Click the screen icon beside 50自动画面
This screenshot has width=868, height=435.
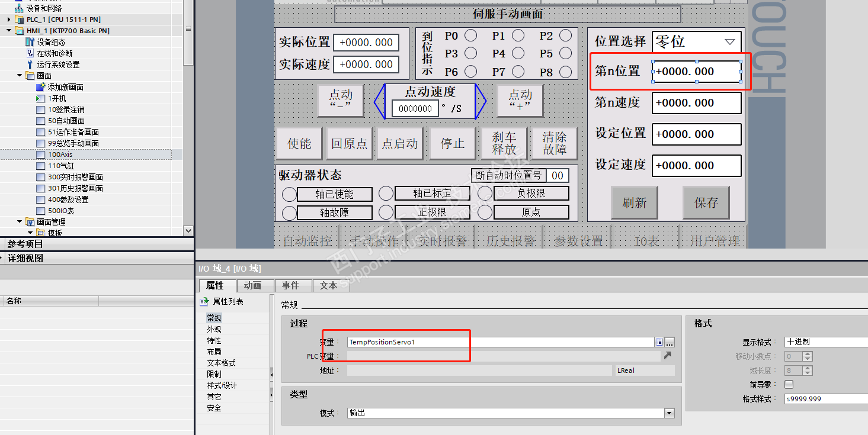point(40,121)
